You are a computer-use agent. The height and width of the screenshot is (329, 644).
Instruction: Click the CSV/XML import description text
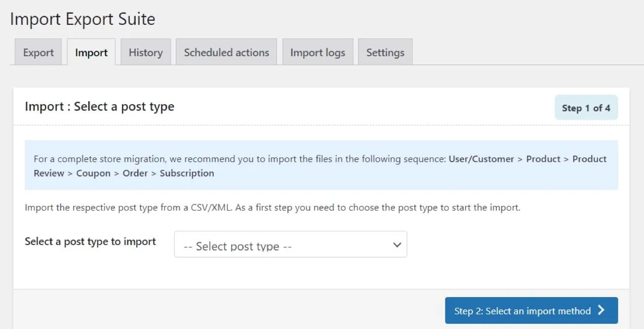click(x=272, y=208)
